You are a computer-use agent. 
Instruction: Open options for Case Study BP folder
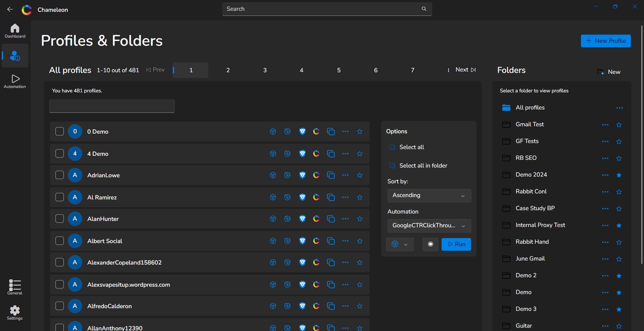coord(605,209)
